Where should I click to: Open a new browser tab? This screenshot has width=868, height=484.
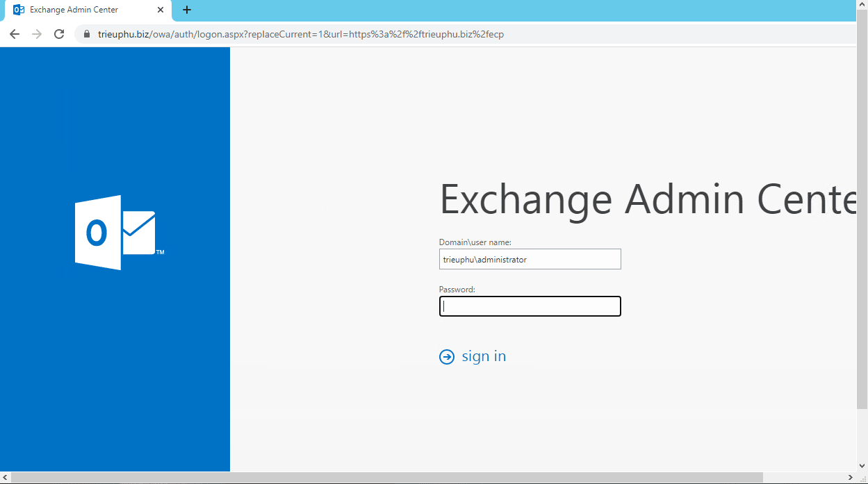point(186,10)
